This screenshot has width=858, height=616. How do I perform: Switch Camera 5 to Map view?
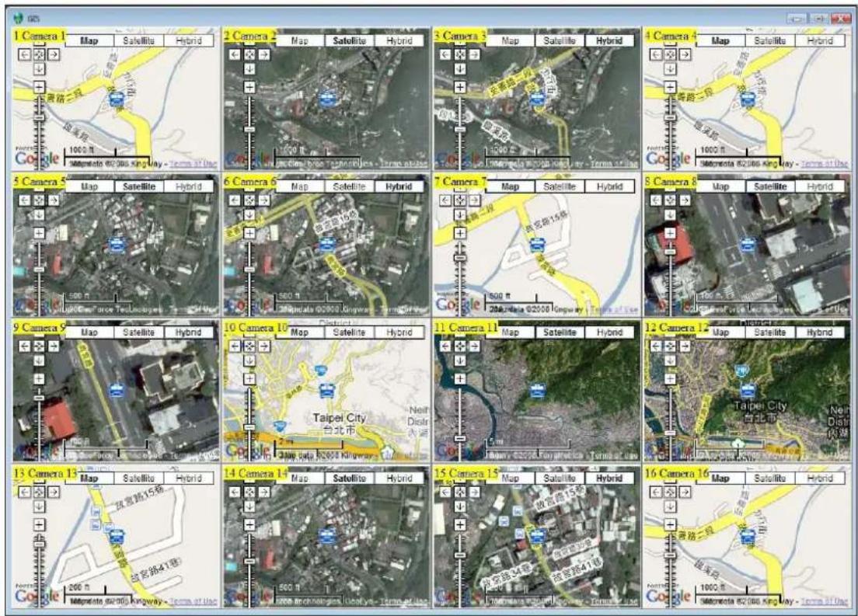coord(89,186)
